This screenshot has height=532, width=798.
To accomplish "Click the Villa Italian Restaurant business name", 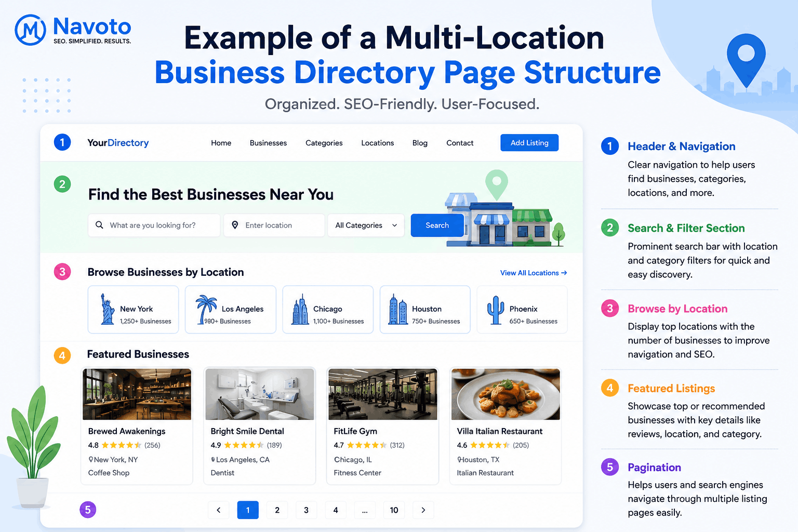I will point(500,431).
